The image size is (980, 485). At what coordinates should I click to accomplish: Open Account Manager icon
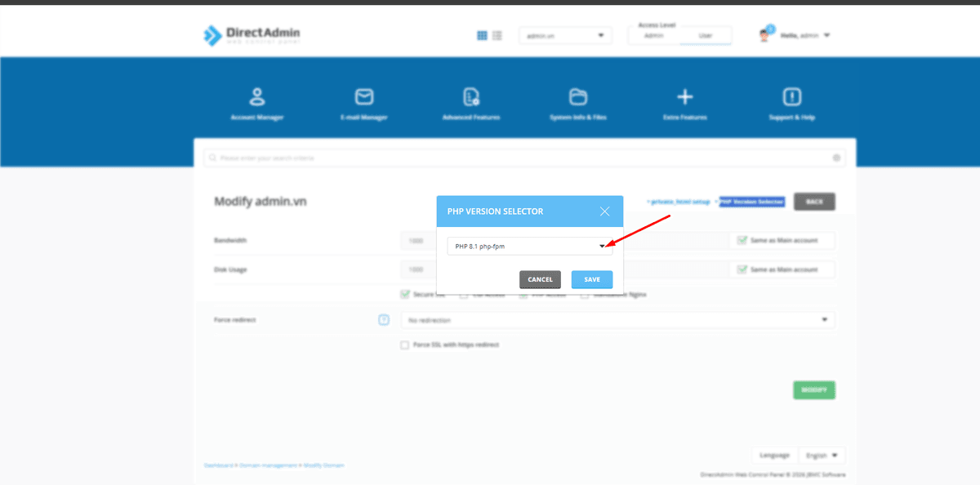pyautogui.click(x=257, y=98)
